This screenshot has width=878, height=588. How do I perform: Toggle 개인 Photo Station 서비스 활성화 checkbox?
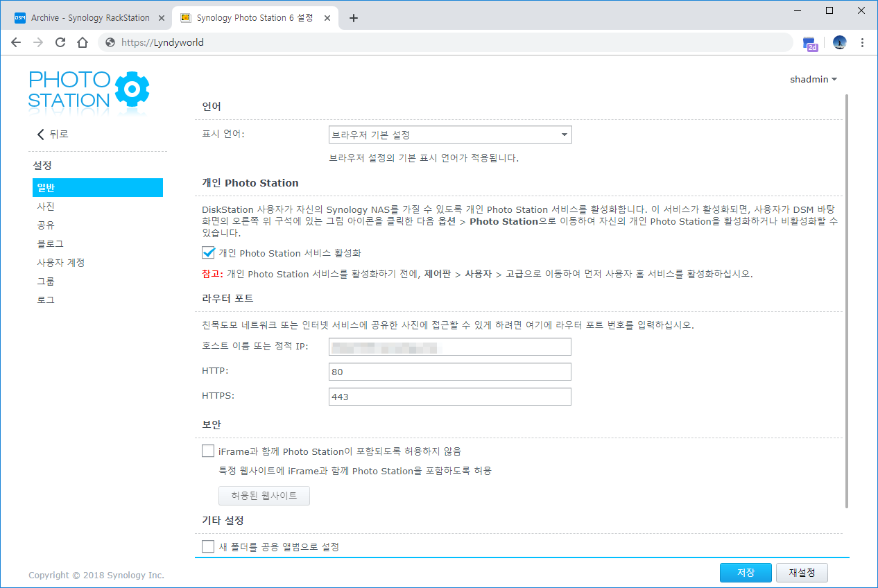click(208, 252)
